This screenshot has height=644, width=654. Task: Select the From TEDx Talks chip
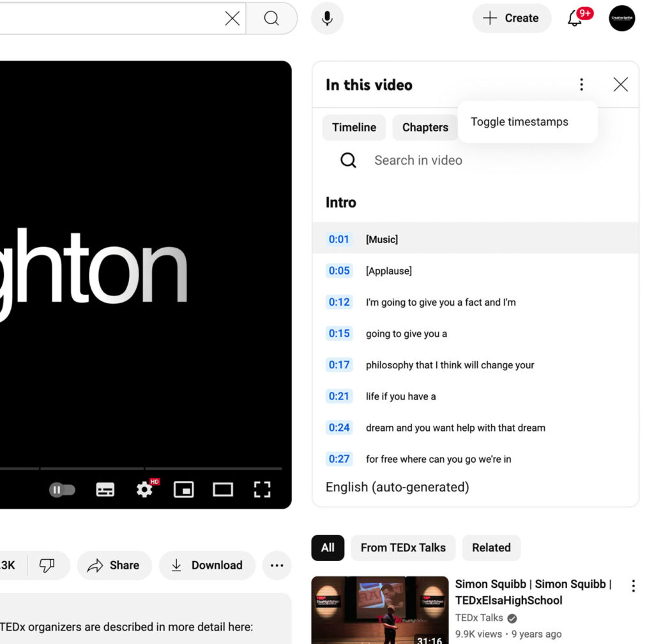point(403,547)
